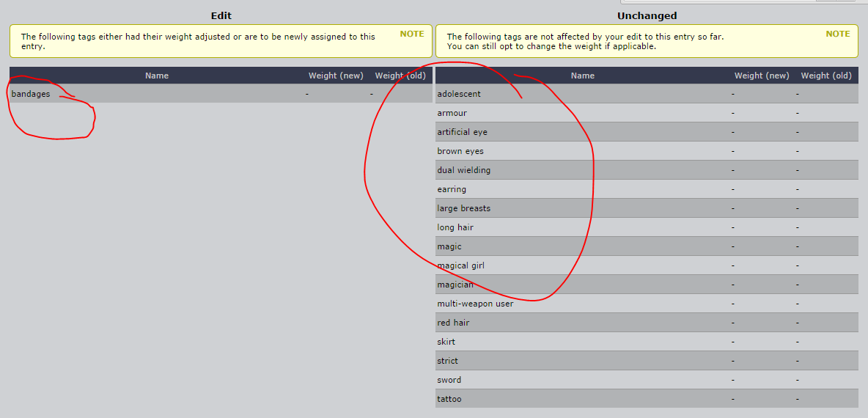Sort Unchanged table by Name header
The image size is (868, 418).
583,76
